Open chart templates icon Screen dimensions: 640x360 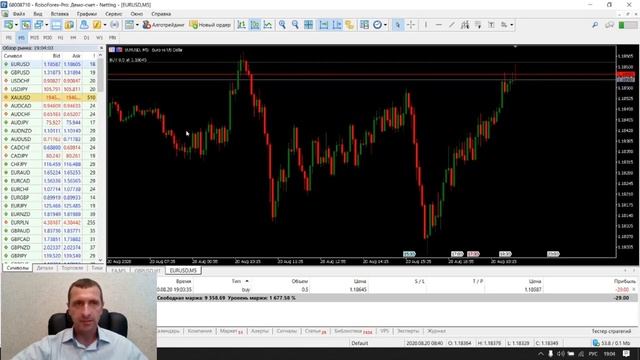point(364,25)
